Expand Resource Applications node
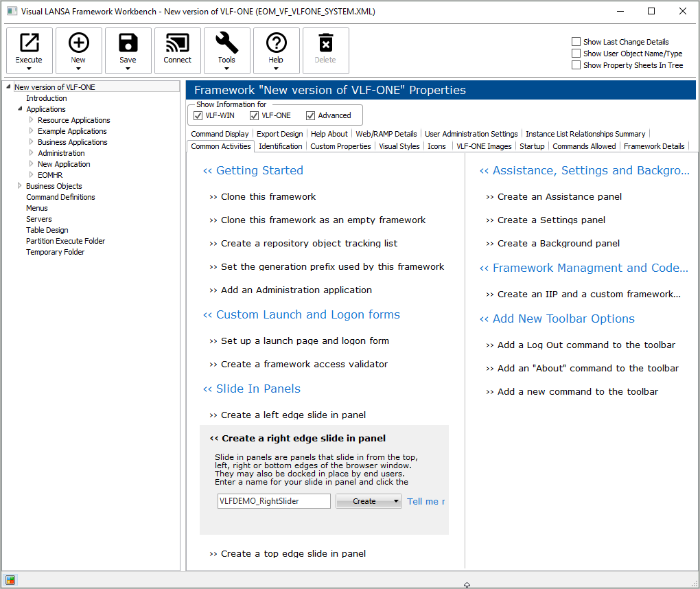700x589 pixels. click(x=32, y=119)
